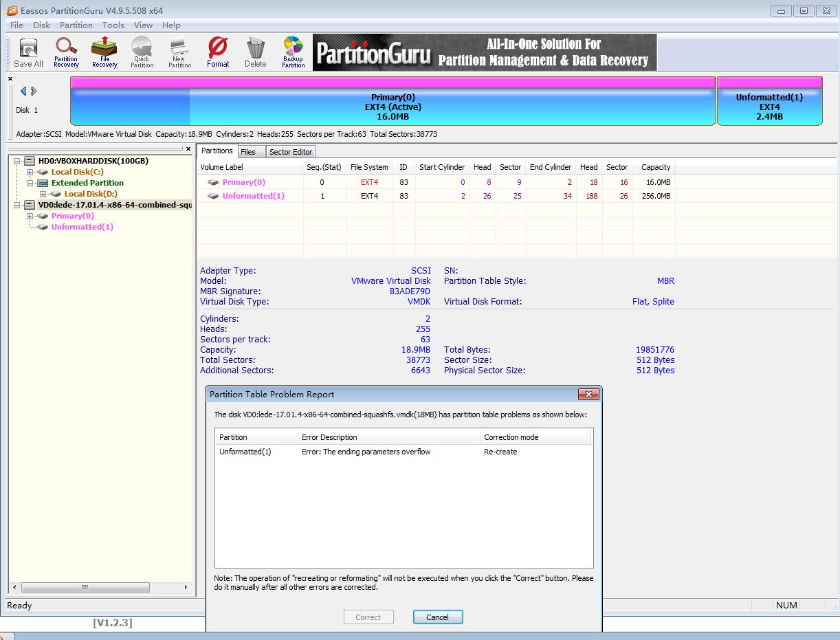The image size is (840, 640).
Task: Close the disk map pane
Action: (x=10, y=79)
